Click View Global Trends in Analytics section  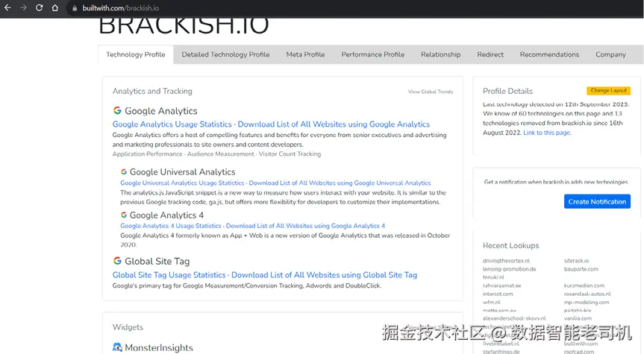coord(431,92)
